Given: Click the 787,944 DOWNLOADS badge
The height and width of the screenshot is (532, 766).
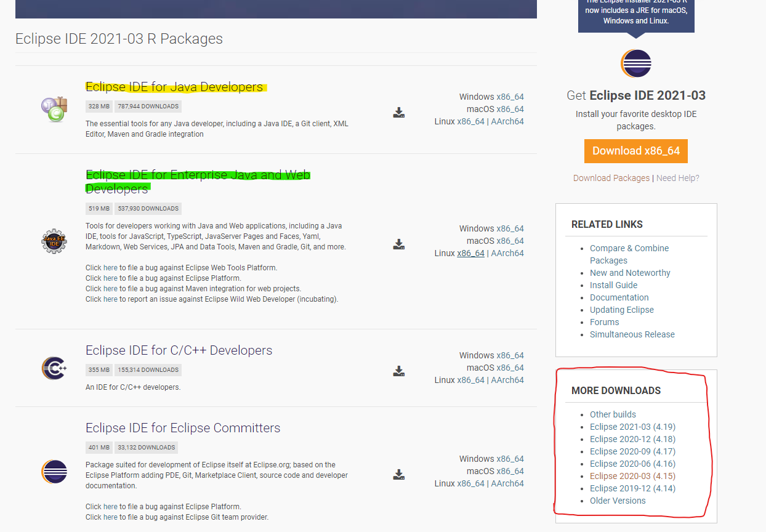Looking at the screenshot, I should (148, 107).
